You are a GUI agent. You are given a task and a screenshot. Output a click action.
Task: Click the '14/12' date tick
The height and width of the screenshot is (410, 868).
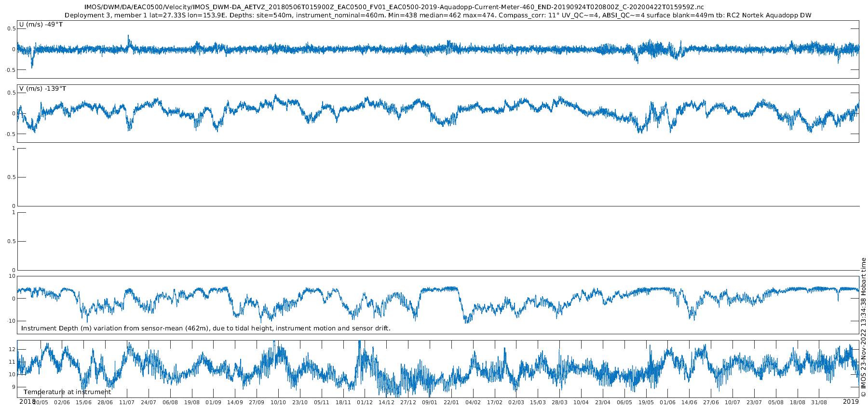click(387, 403)
